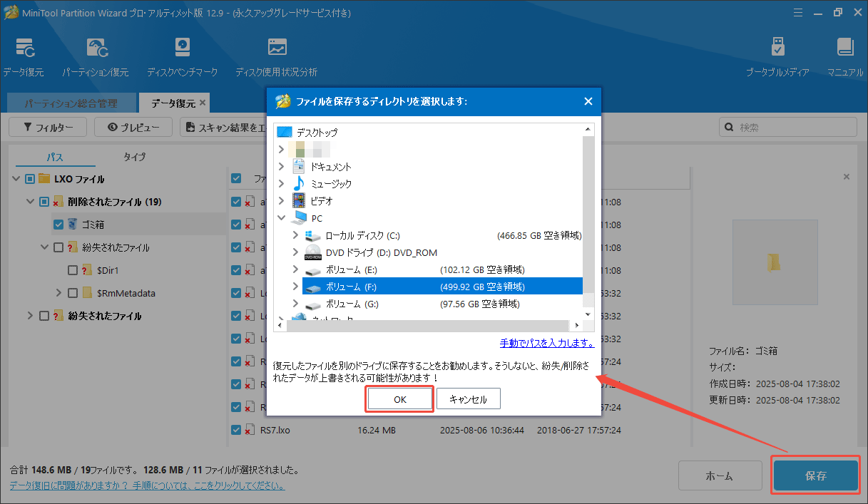Toggle the LXO ファイル checkbox
This screenshot has width=868, height=504.
tap(29, 179)
